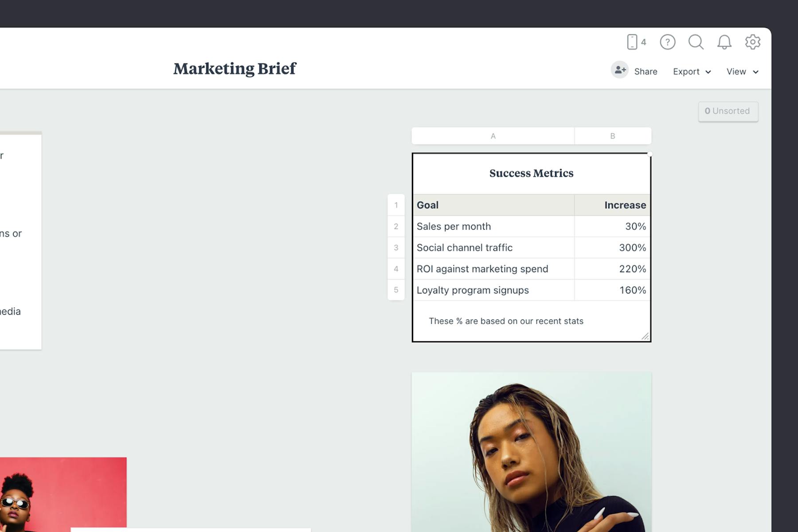This screenshot has height=532, width=798.
Task: View notifications via the bell icon
Action: point(724,42)
